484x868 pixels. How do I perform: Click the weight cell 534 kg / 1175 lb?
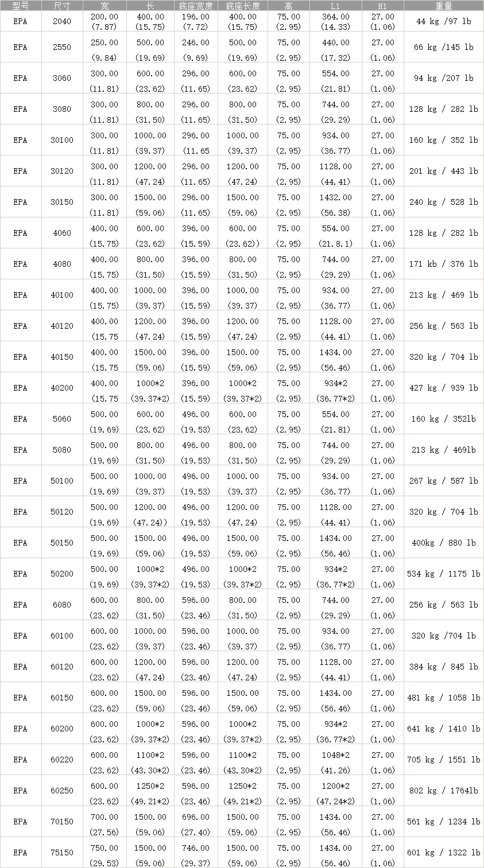[443, 574]
